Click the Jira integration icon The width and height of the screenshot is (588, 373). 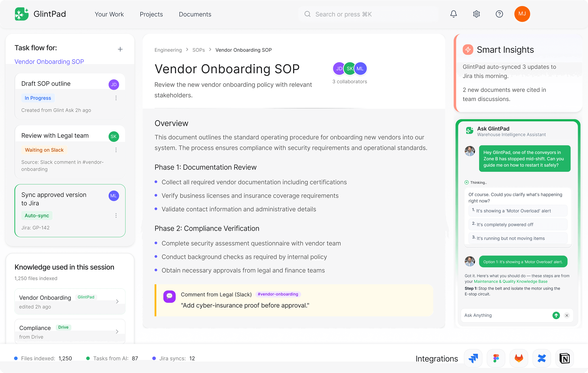(473, 358)
